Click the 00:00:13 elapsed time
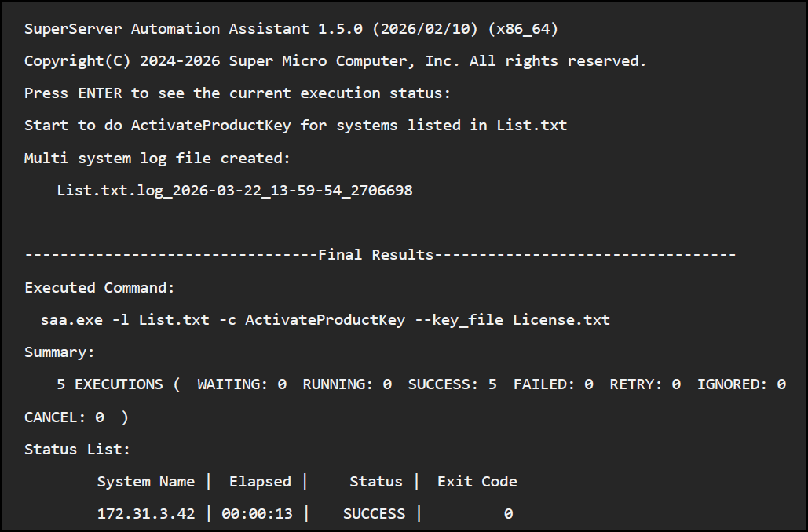The image size is (808, 532). pos(257,514)
